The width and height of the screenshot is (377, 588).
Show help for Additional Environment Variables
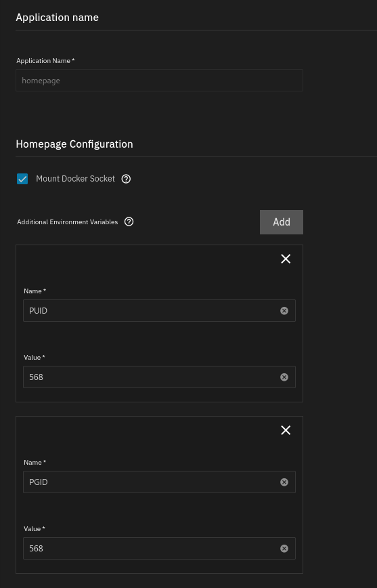[x=129, y=222]
